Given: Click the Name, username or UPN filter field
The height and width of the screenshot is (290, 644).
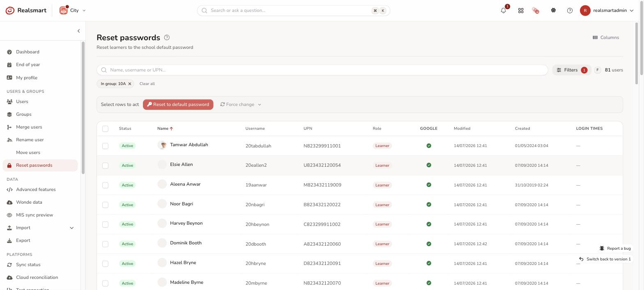Looking at the screenshot, I should pyautogui.click(x=322, y=70).
